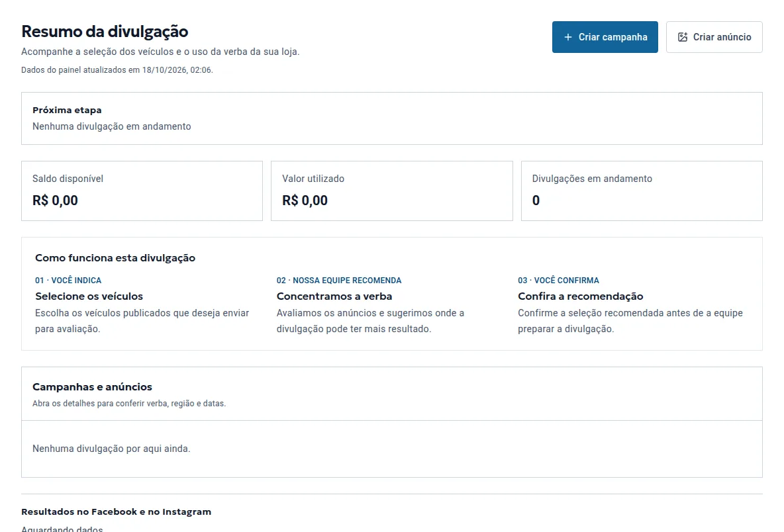The height and width of the screenshot is (532, 784).
Task: Click the 'Confira a recomendação' step title
Action: pos(581,296)
